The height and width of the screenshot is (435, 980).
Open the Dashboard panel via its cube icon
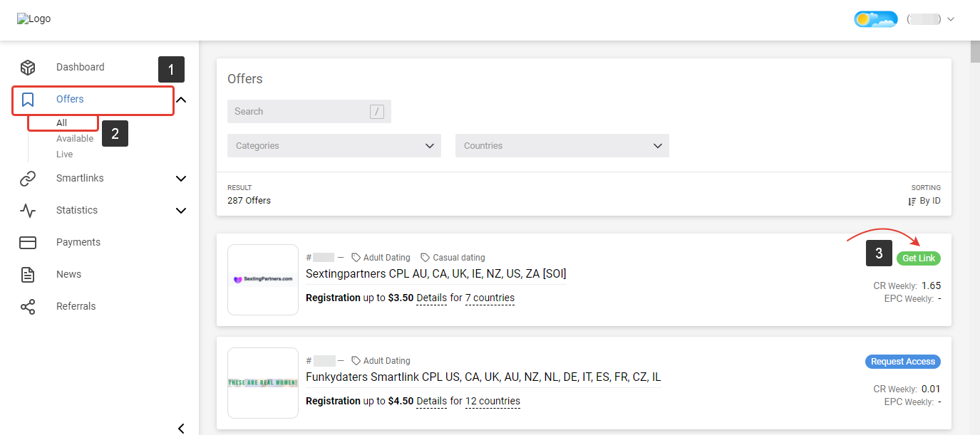click(27, 67)
